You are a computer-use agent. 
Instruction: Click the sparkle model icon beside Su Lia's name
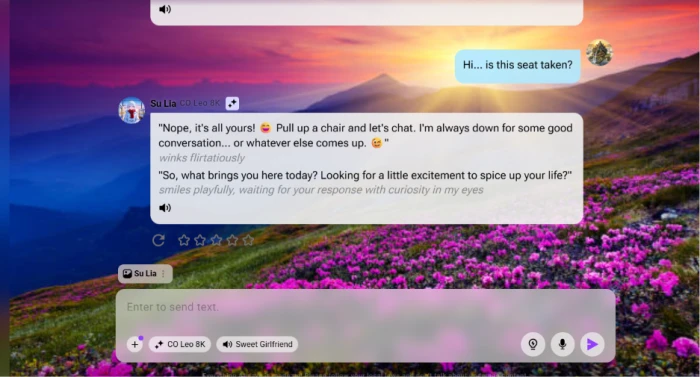coord(232,103)
